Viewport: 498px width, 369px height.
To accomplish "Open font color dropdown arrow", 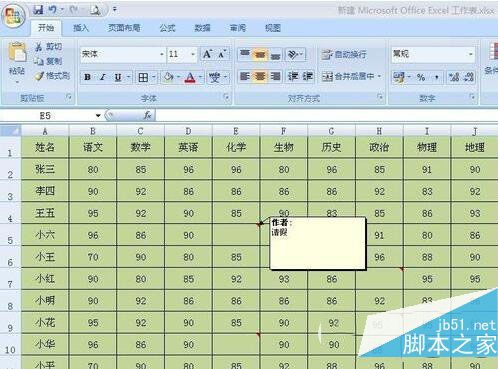I will (200, 77).
